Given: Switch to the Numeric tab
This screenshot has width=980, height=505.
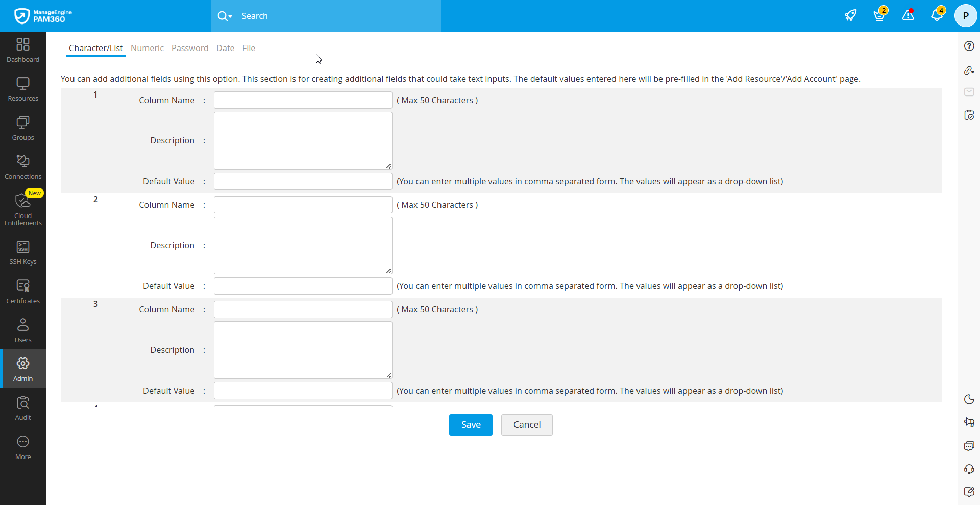Looking at the screenshot, I should [x=147, y=48].
